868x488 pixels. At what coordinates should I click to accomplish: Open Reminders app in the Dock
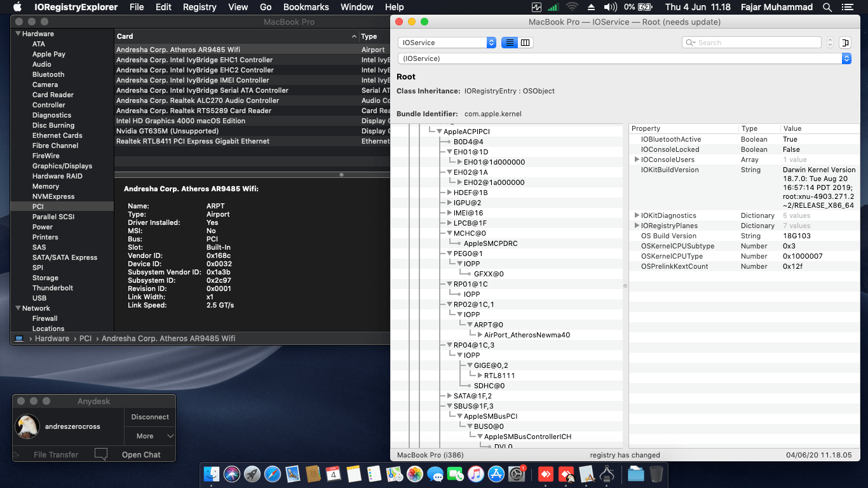(374, 474)
